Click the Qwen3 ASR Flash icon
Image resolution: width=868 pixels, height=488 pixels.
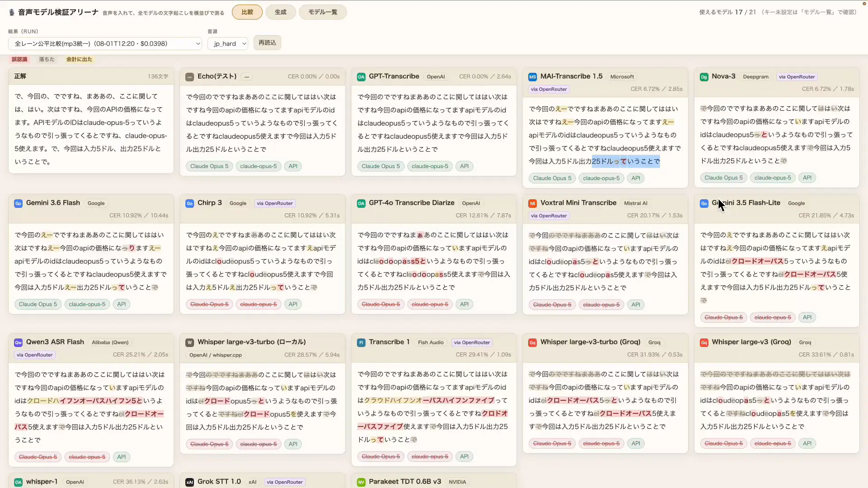pos(18,343)
